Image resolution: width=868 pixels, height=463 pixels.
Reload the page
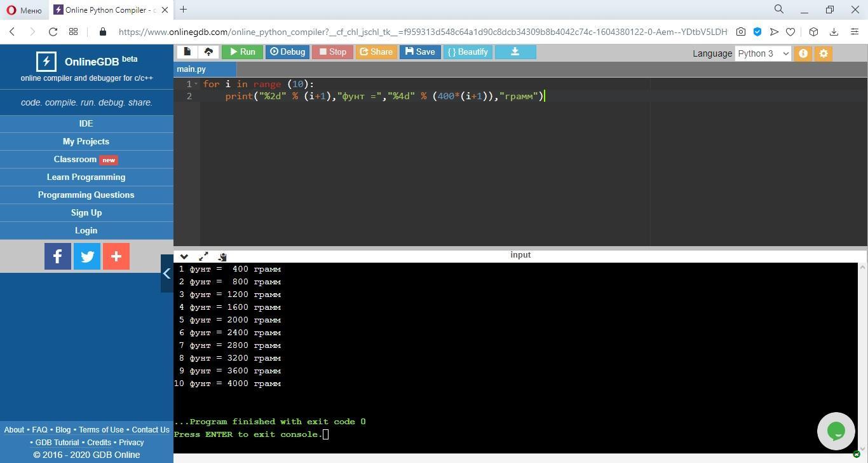point(53,32)
